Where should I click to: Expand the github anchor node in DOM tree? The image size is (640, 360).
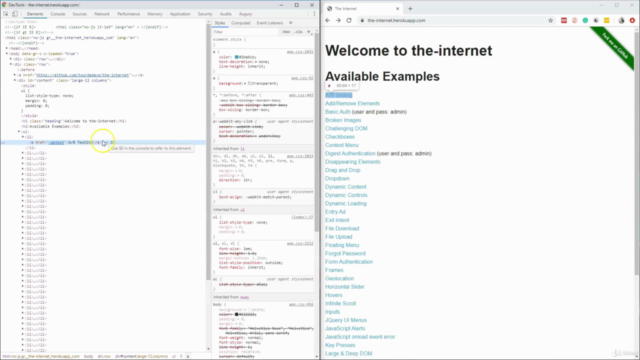[15, 75]
